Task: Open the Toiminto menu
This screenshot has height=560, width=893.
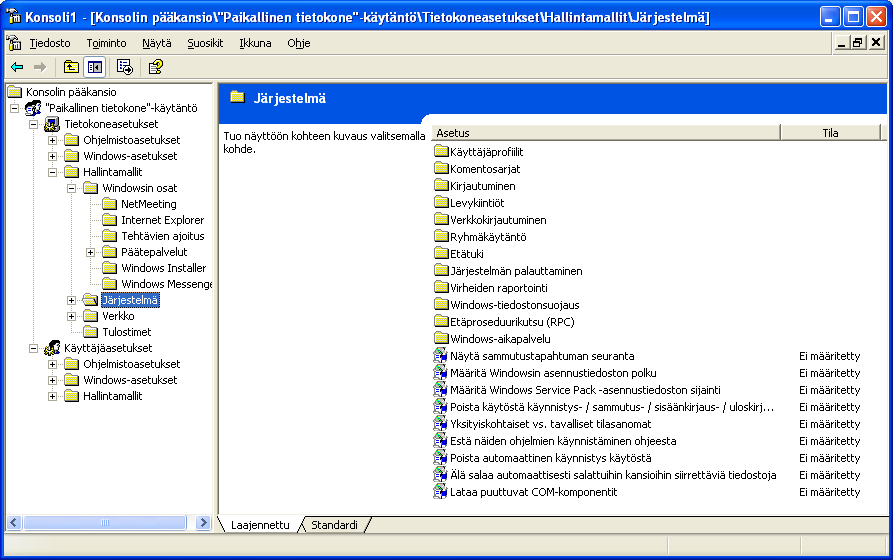Action: pyautogui.click(x=106, y=43)
